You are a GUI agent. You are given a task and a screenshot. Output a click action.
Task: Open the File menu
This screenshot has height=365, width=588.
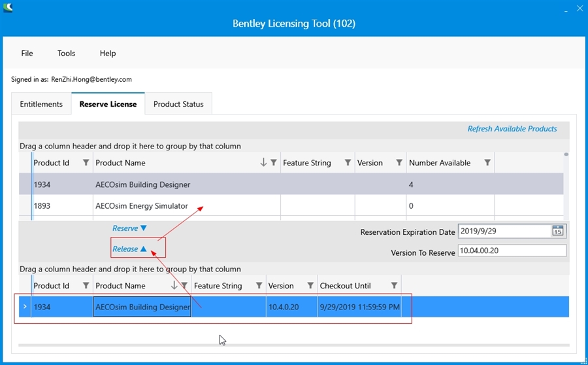click(27, 54)
